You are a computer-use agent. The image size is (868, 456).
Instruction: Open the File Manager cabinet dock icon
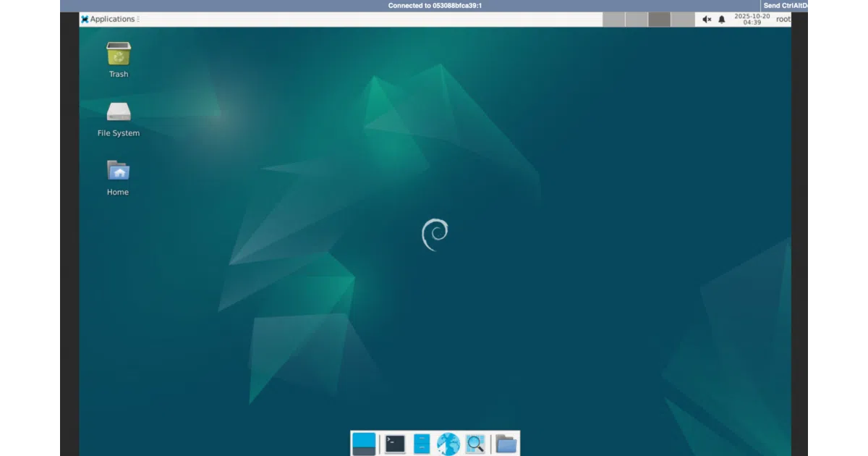point(422,444)
